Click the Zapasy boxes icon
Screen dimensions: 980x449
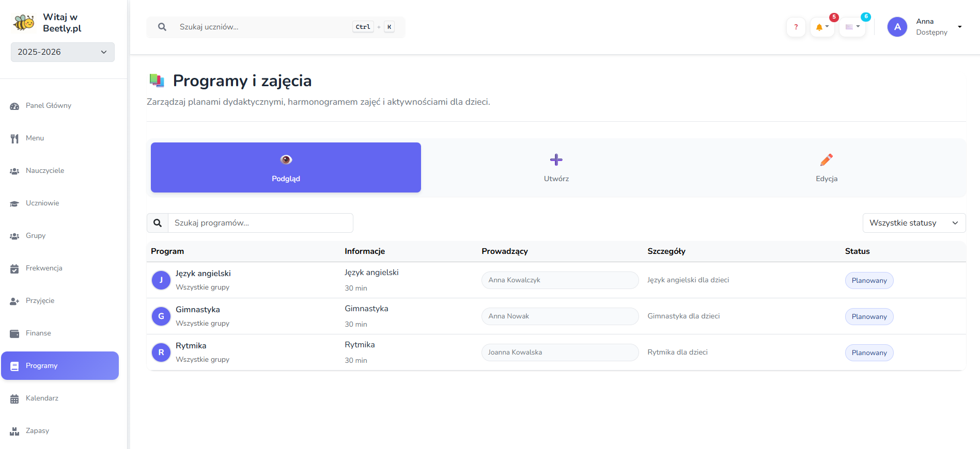[14, 431]
